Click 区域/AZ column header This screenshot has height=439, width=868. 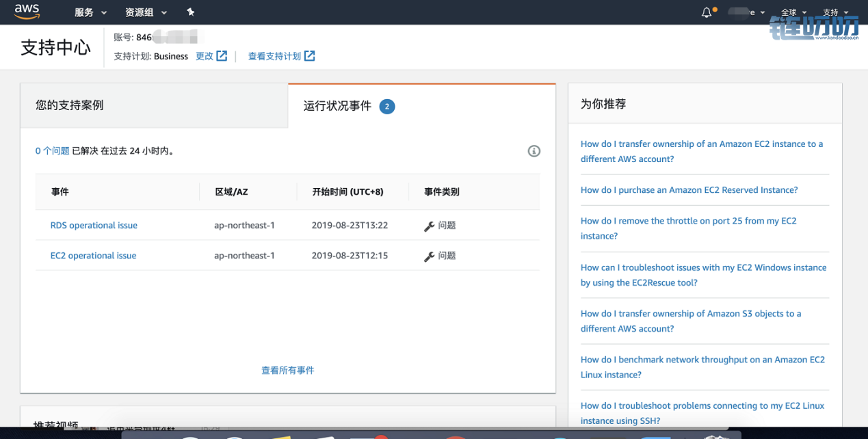point(231,191)
